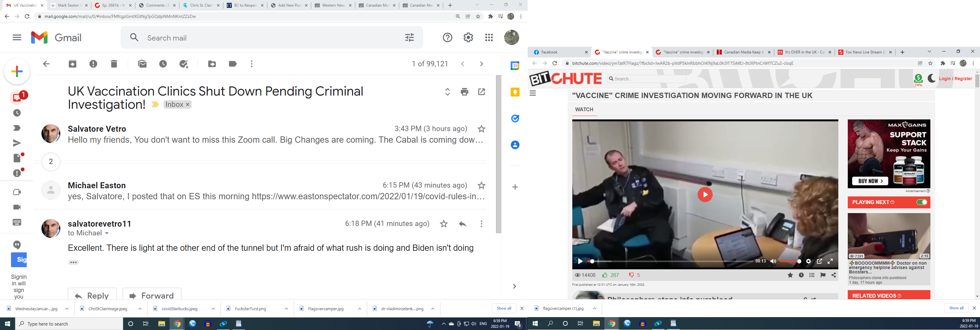The width and height of the screenshot is (980, 330).
Task: Expand recipient details next to 'to Michael'
Action: click(107, 233)
